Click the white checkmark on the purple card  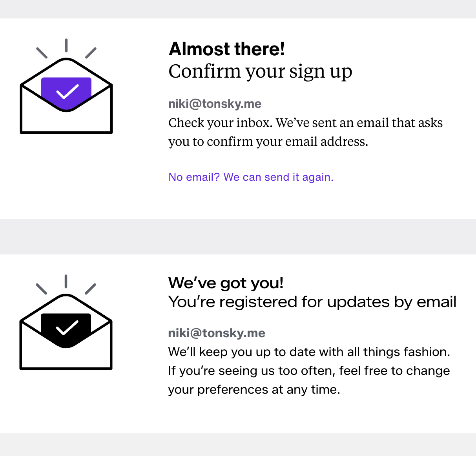(x=67, y=92)
